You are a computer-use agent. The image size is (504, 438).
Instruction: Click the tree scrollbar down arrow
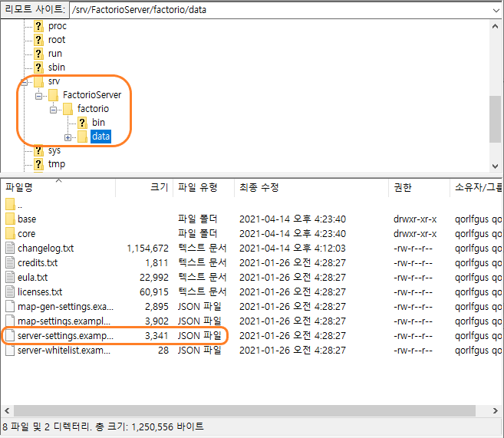[x=495, y=166]
